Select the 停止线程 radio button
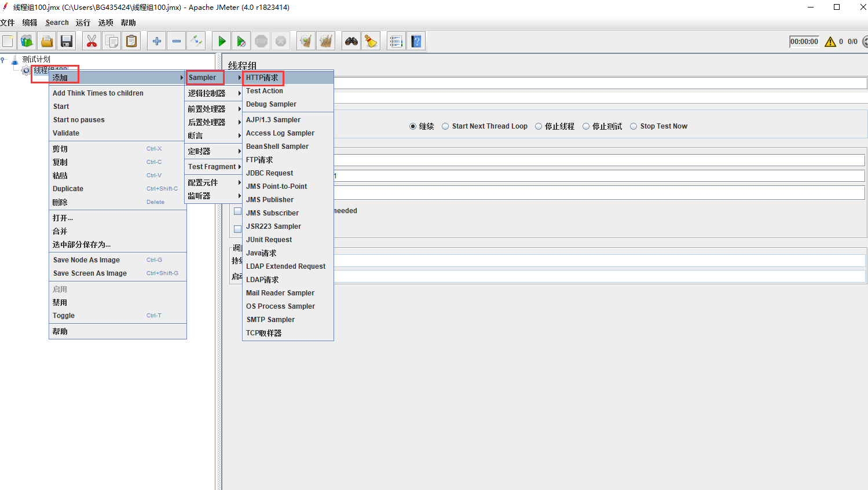This screenshot has width=868, height=490. [539, 126]
